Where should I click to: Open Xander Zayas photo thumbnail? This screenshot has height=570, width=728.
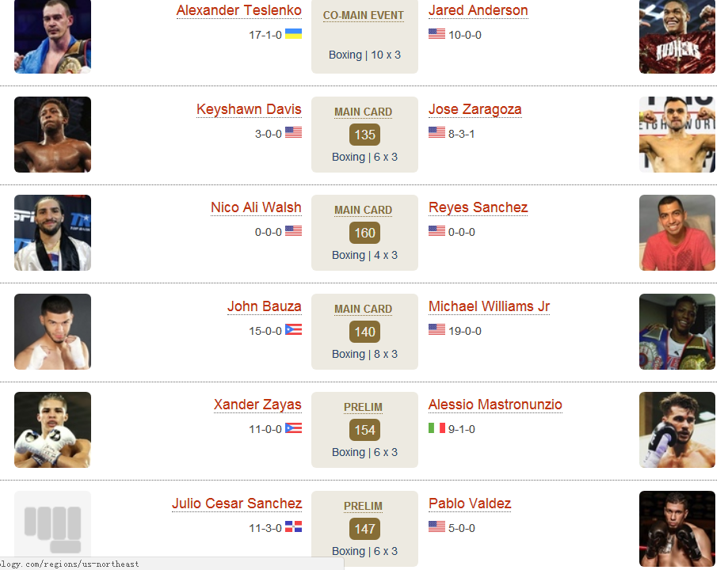[52, 430]
